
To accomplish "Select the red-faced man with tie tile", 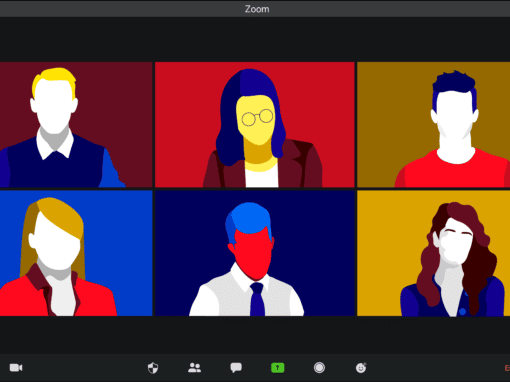I will pyautogui.click(x=255, y=253).
